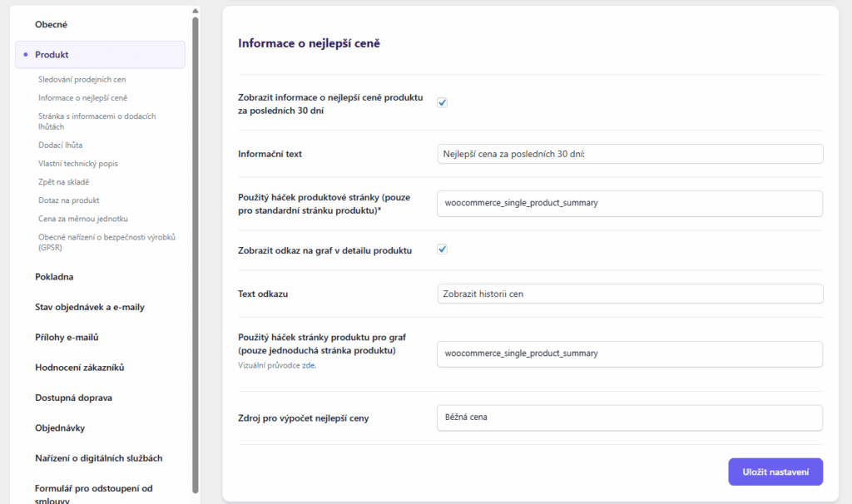Viewport: 852px width, 504px height.
Task: Switch to the 'Pokladna' section
Action: click(55, 277)
